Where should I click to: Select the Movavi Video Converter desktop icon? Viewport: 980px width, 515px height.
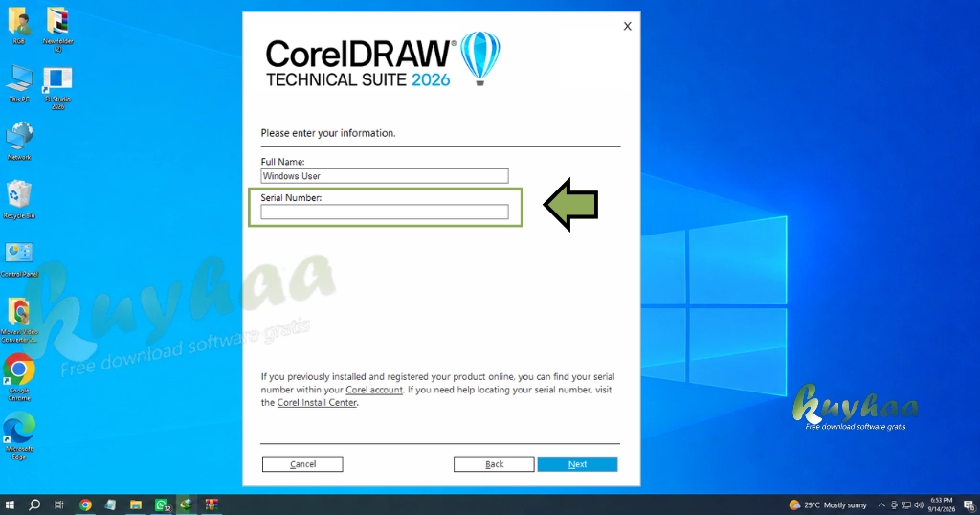pos(19,320)
